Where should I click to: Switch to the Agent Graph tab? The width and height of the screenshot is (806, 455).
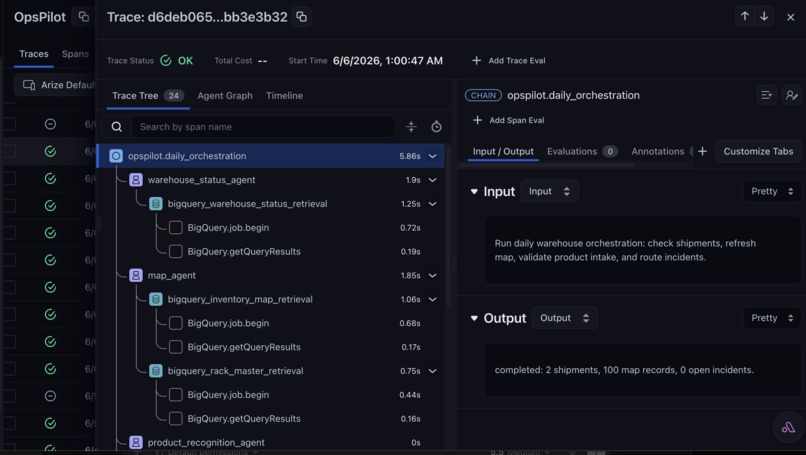point(225,96)
